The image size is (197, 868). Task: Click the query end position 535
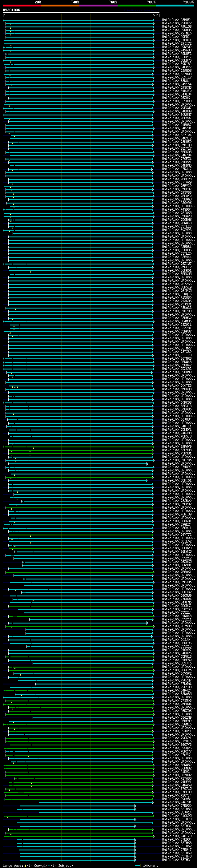(155, 15)
